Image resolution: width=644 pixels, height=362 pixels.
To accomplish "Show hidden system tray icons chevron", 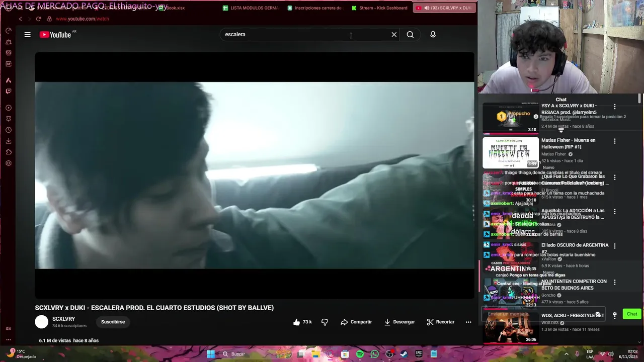I will click(x=567, y=354).
